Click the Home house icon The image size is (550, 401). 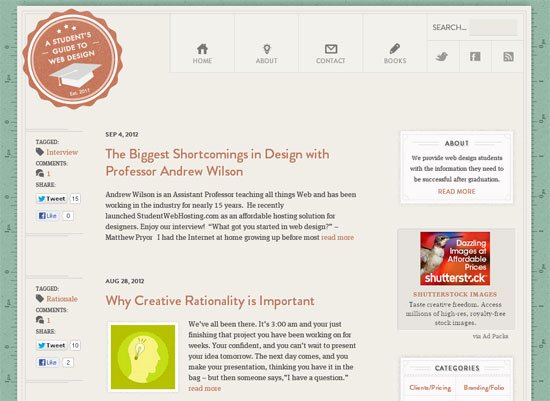tap(202, 49)
